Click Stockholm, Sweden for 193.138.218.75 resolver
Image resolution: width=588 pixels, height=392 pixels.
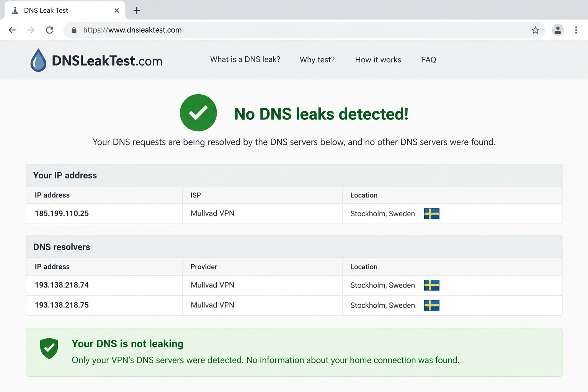tap(382, 305)
